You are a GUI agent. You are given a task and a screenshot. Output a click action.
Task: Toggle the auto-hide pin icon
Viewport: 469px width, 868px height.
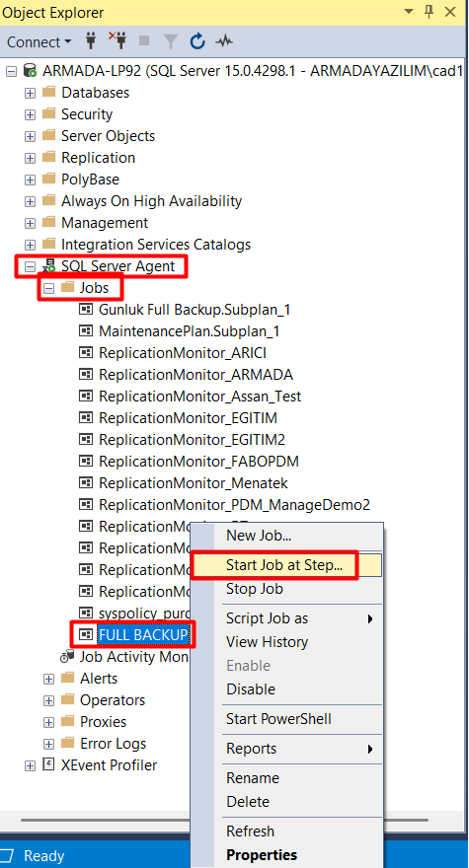click(430, 12)
